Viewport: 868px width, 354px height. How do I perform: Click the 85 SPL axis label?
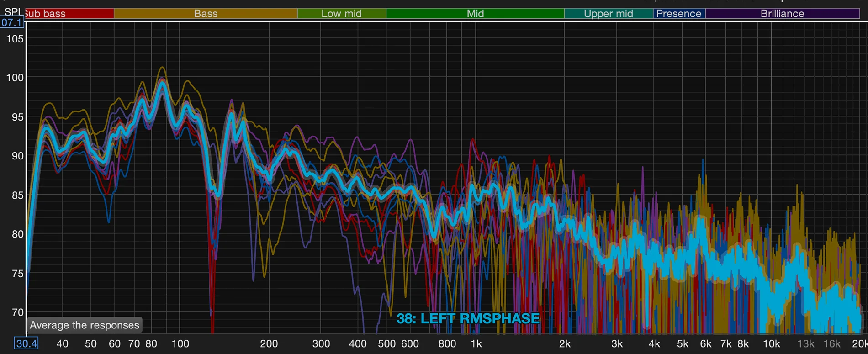tap(17, 195)
